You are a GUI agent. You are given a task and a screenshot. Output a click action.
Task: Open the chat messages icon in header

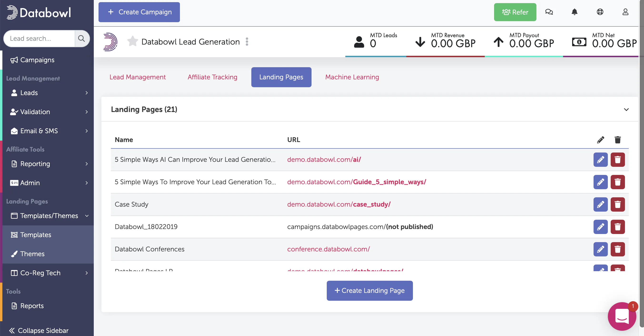(x=549, y=12)
